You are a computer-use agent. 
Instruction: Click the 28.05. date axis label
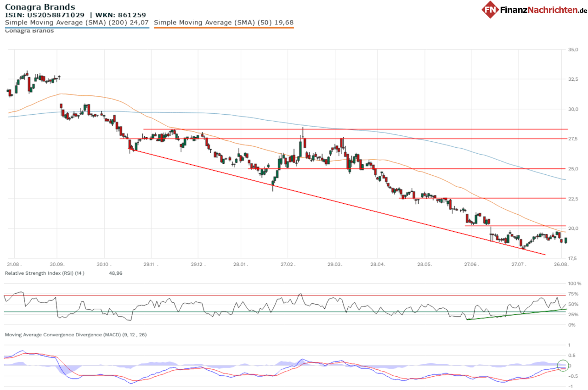point(425,265)
